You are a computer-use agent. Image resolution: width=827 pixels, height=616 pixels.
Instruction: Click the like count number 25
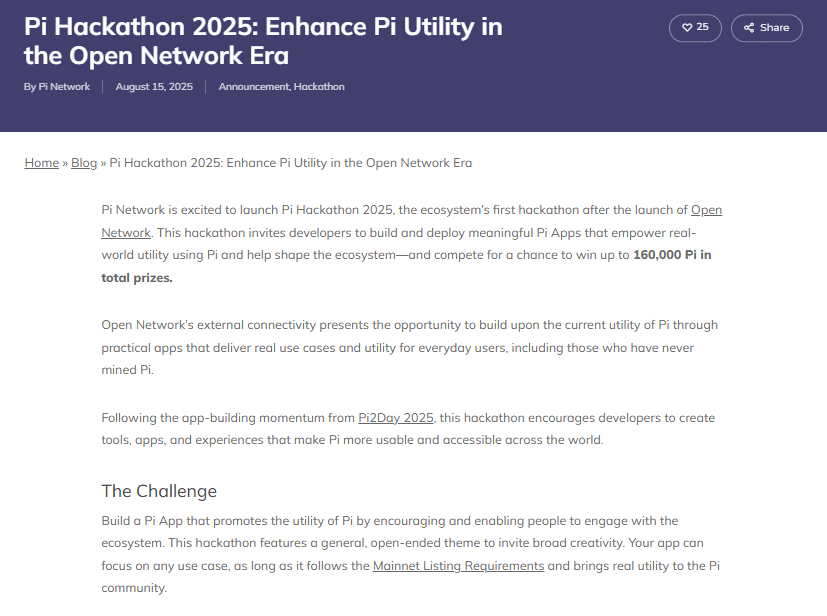[x=702, y=28]
